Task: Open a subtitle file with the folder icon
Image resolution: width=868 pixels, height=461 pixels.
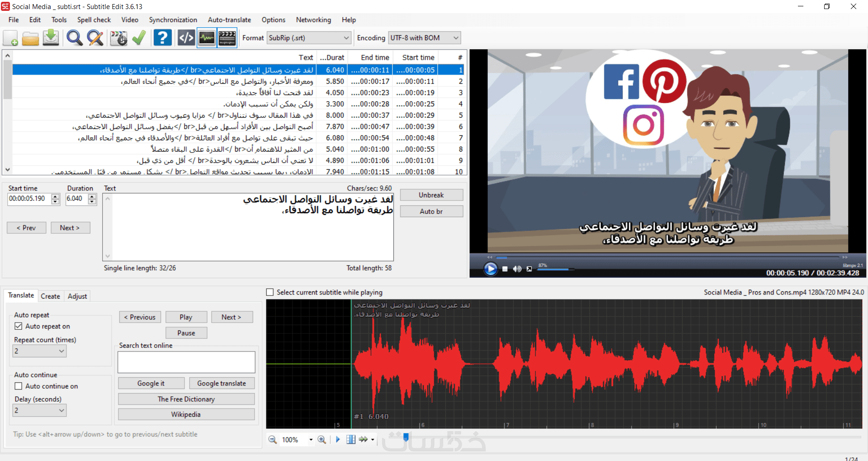Action: click(x=30, y=38)
